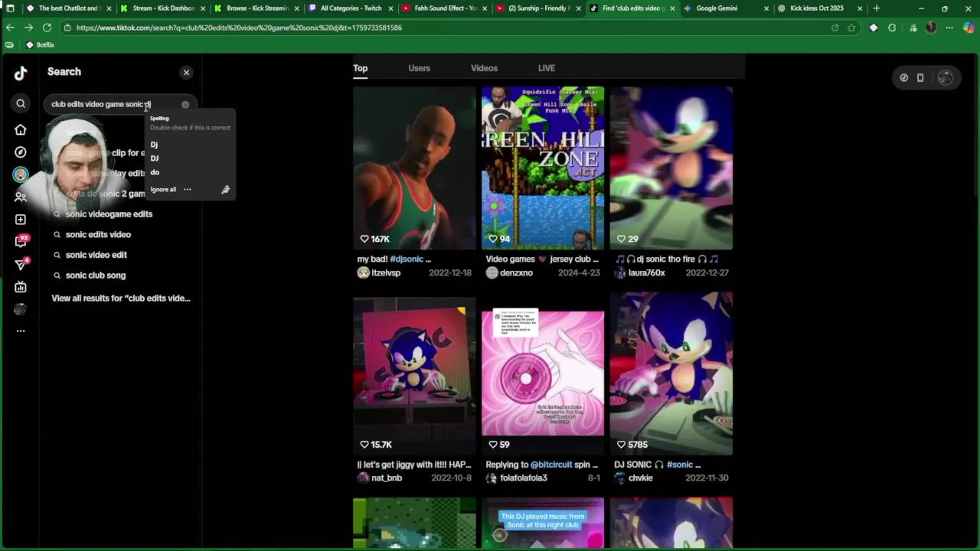The height and width of the screenshot is (551, 980).
Task: Click the browser Back arrow
Action: pyautogui.click(x=10, y=28)
